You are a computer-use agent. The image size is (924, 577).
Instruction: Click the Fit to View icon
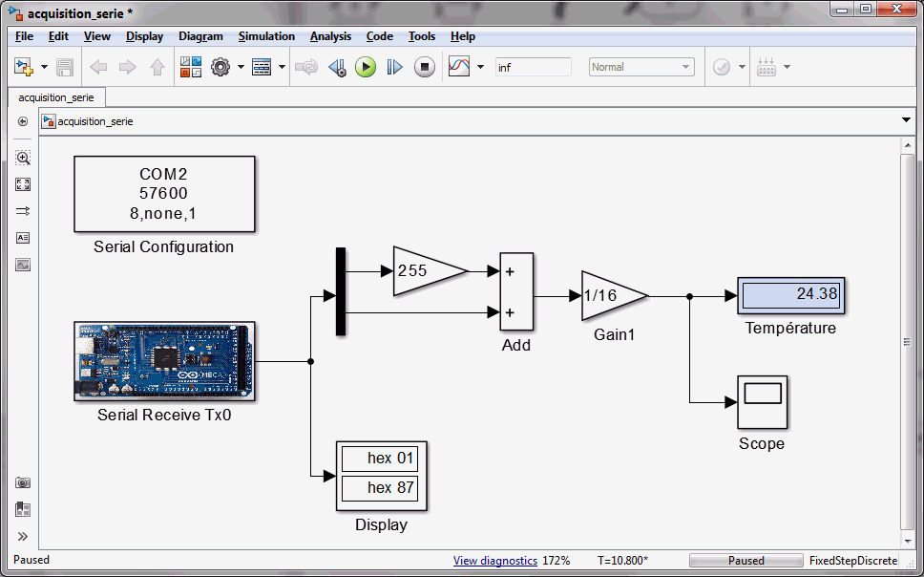(23, 184)
